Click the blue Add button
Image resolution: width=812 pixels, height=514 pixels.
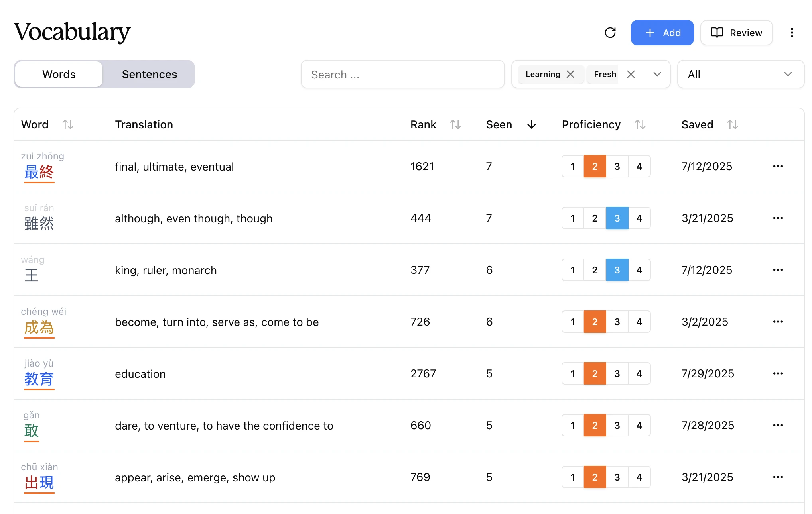point(662,33)
